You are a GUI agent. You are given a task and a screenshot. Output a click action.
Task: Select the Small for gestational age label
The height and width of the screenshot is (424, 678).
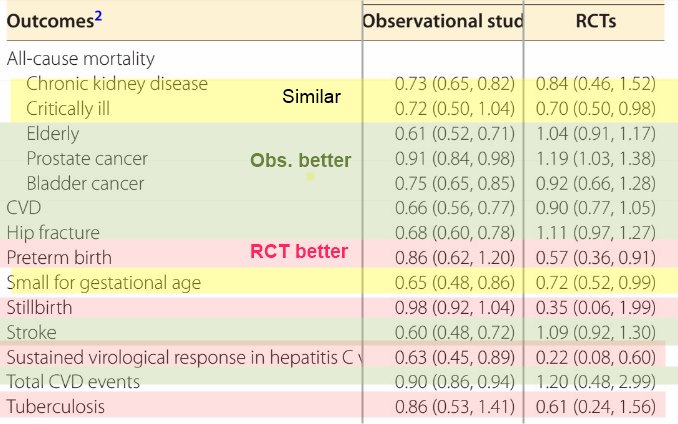104,283
